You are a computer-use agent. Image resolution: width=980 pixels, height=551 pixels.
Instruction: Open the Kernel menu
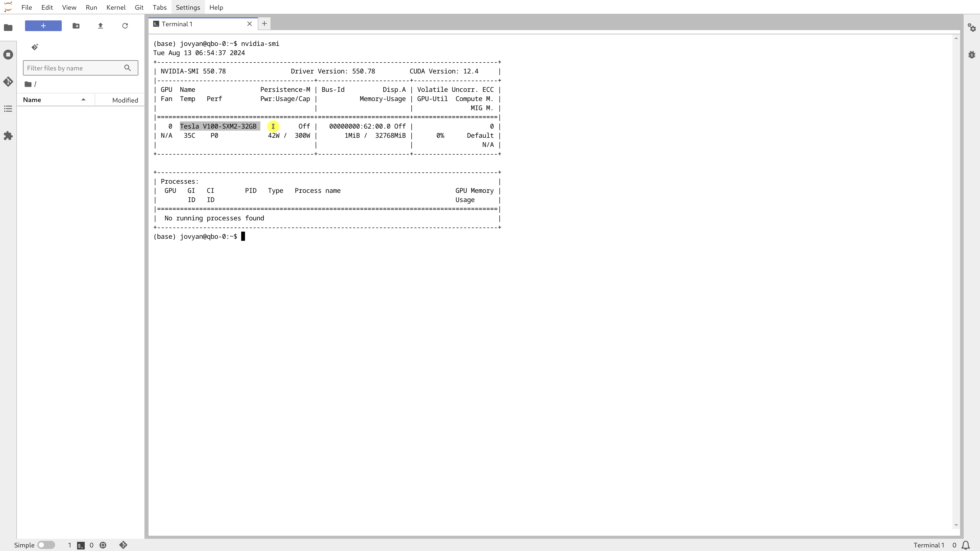[116, 7]
